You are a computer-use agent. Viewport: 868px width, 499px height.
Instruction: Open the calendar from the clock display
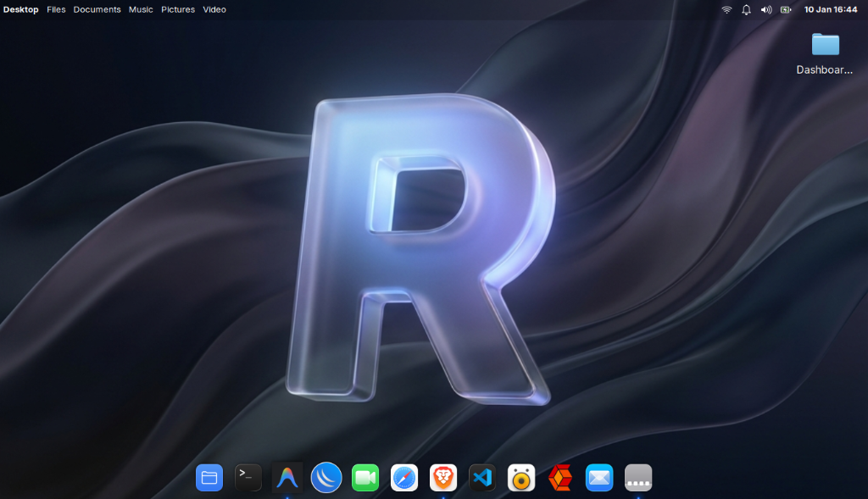(832, 9)
